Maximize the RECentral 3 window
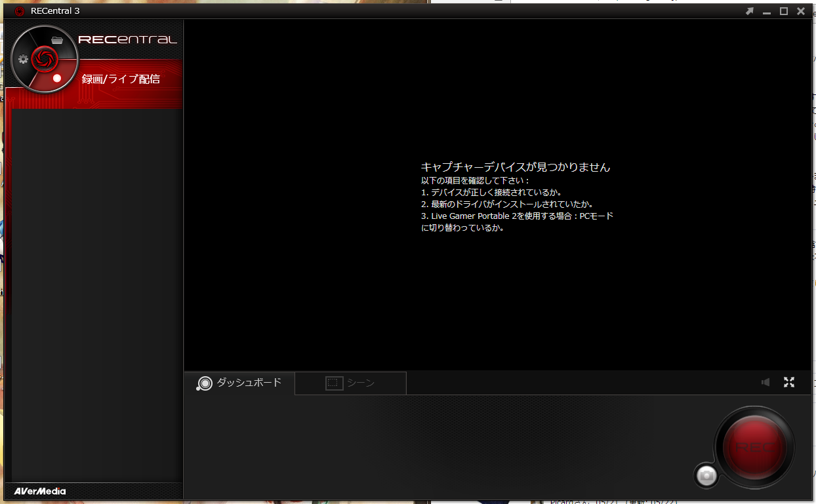Image resolution: width=816 pixels, height=504 pixels. click(x=783, y=11)
